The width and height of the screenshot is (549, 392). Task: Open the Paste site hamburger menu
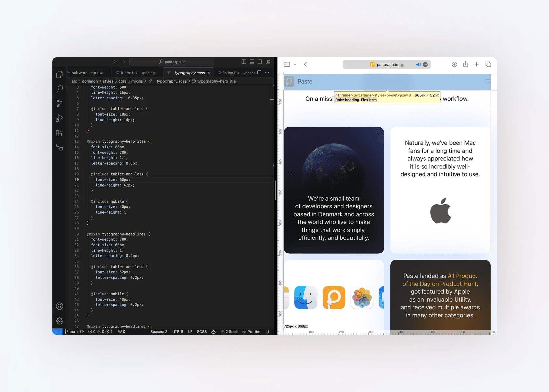pos(487,82)
